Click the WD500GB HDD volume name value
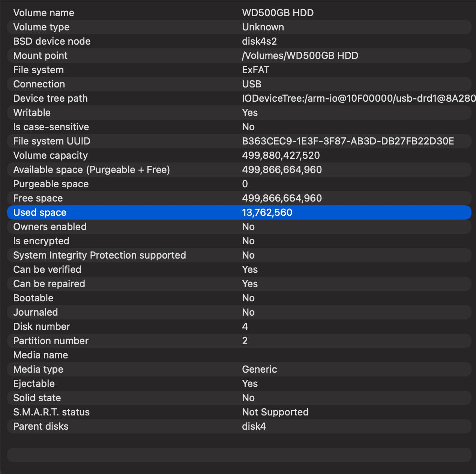The image size is (476, 474). [278, 13]
